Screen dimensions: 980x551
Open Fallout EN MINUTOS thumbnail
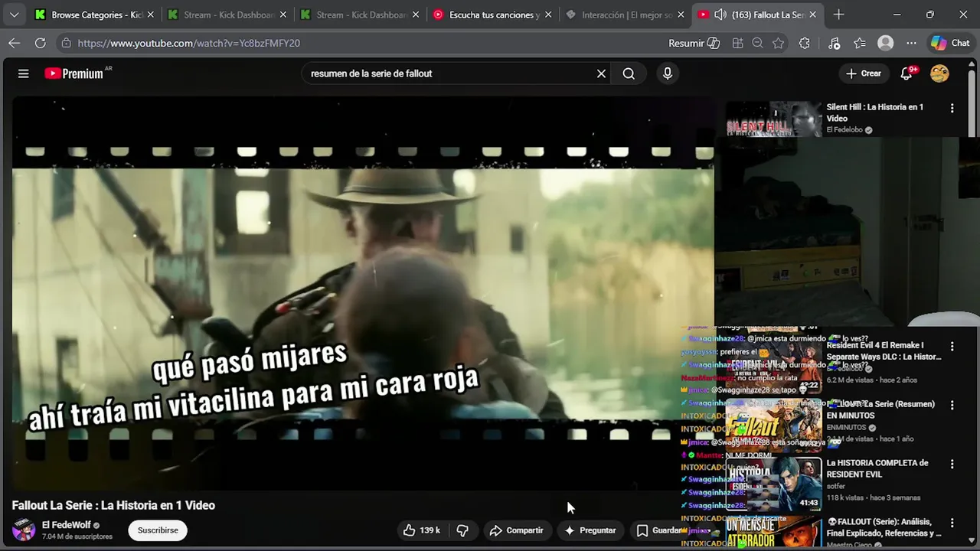pyautogui.click(x=773, y=425)
